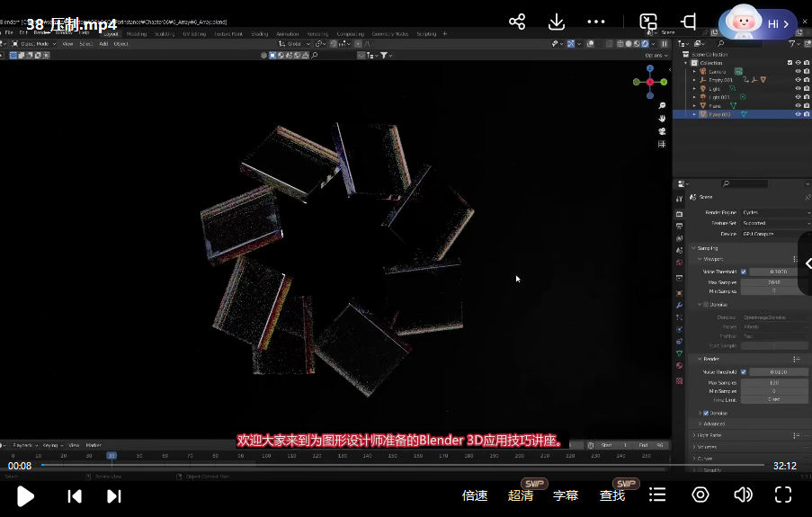
Task: Toggle viewport Noise Threshold checkbox
Action: coord(743,272)
